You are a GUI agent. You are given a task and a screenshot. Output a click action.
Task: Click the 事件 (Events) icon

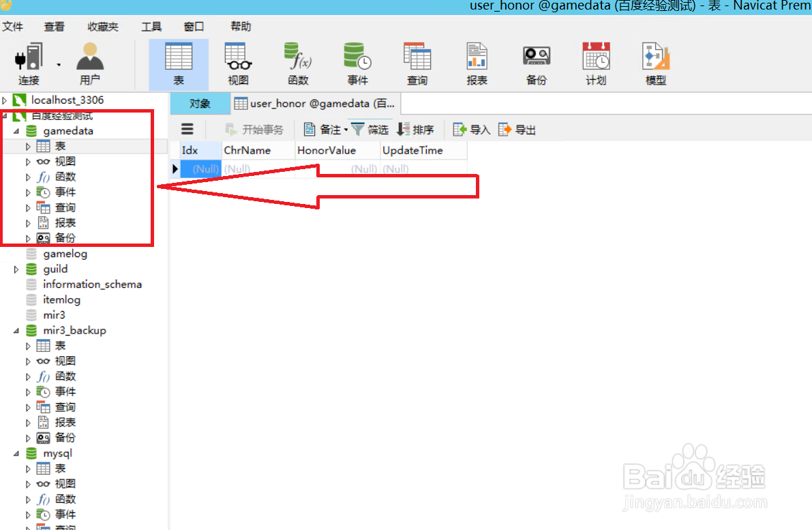coord(357,63)
